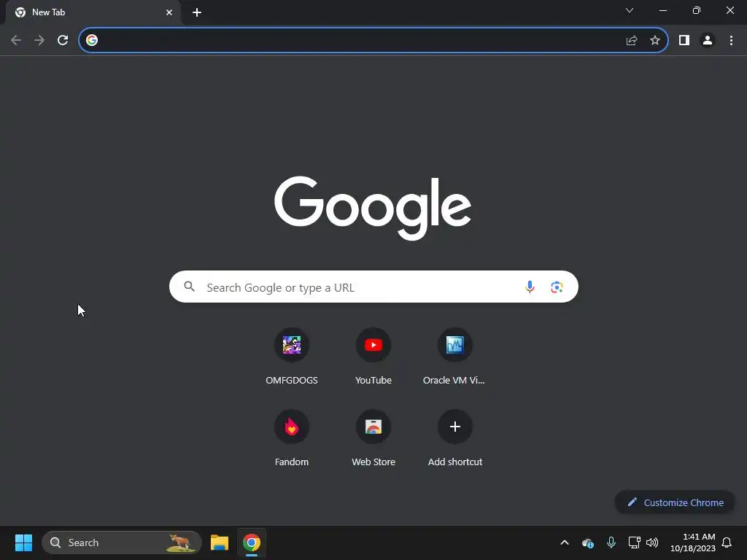Restore down the Chrome window

[696, 10]
